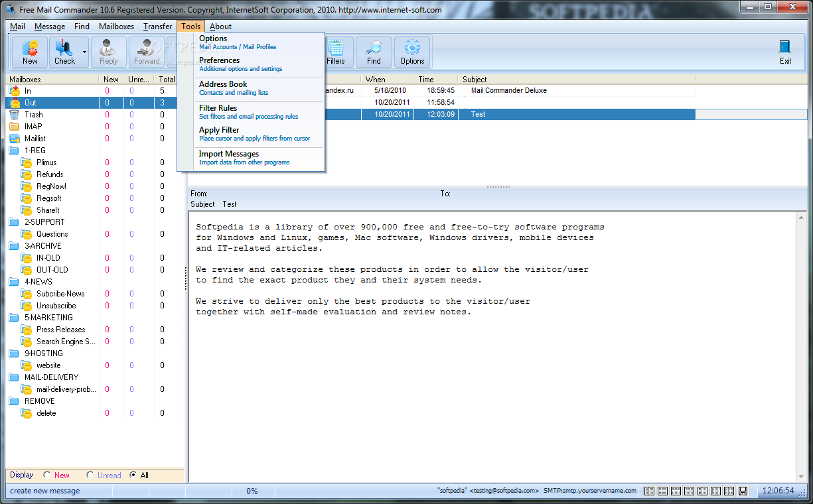
Task: Select the 5-MARKETING folder group
Action: (x=48, y=318)
